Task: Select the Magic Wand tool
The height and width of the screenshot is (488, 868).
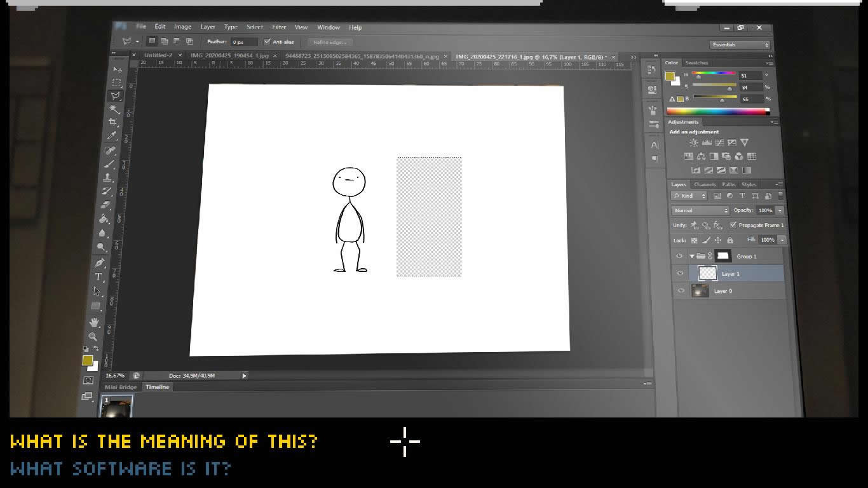Action: coord(116,109)
